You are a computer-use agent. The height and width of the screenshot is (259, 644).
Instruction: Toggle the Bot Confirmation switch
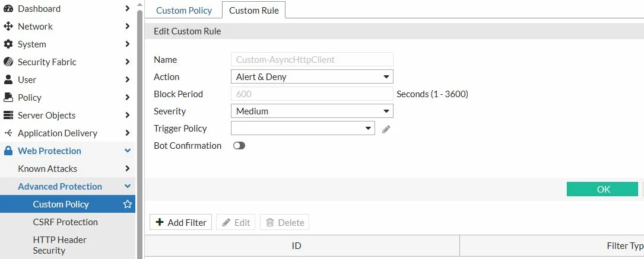239,145
